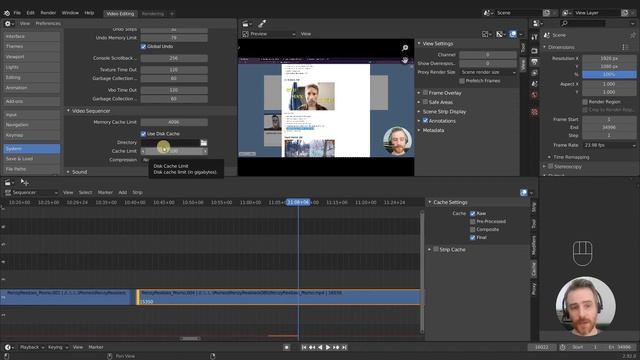
Task: Open the File menu
Action: click(x=17, y=13)
